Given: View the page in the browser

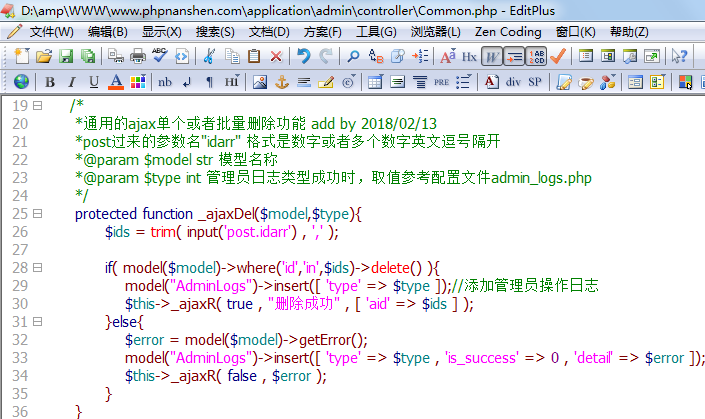Looking at the screenshot, I should (182, 56).
